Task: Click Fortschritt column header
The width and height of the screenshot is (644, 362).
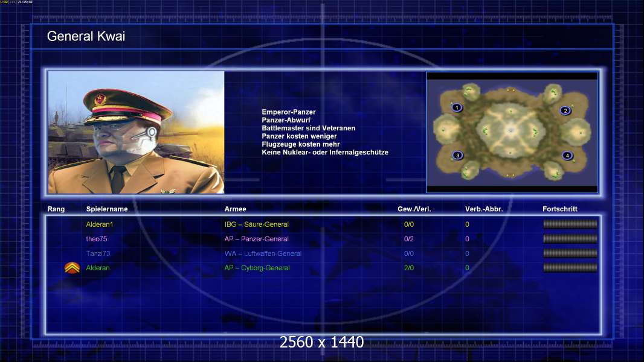Action: click(x=560, y=209)
